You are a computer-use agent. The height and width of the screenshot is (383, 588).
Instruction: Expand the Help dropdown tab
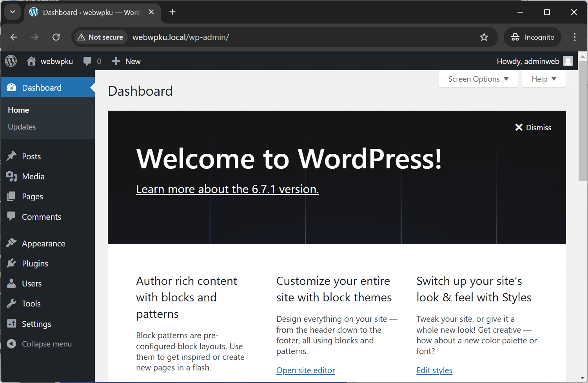pyautogui.click(x=544, y=79)
